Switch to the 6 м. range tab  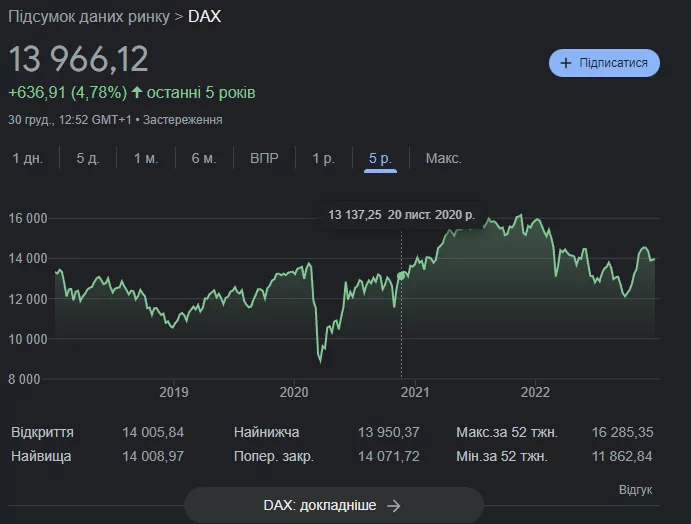click(204, 158)
